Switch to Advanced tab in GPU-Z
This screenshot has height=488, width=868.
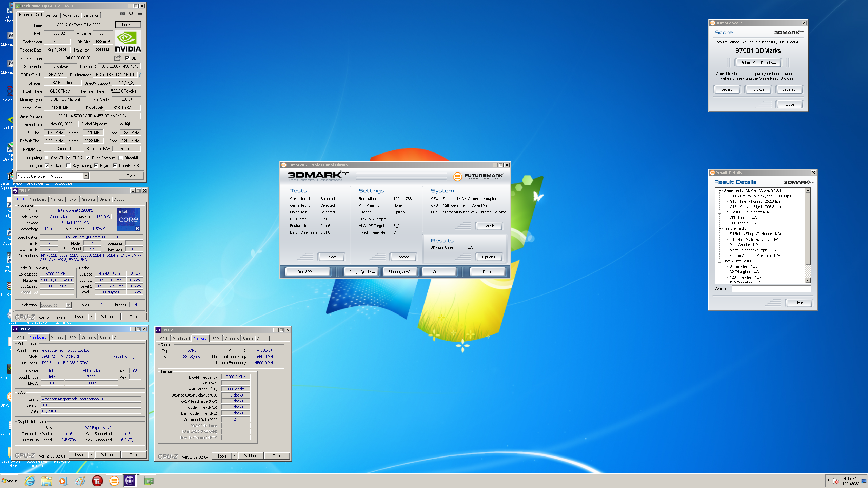click(71, 15)
